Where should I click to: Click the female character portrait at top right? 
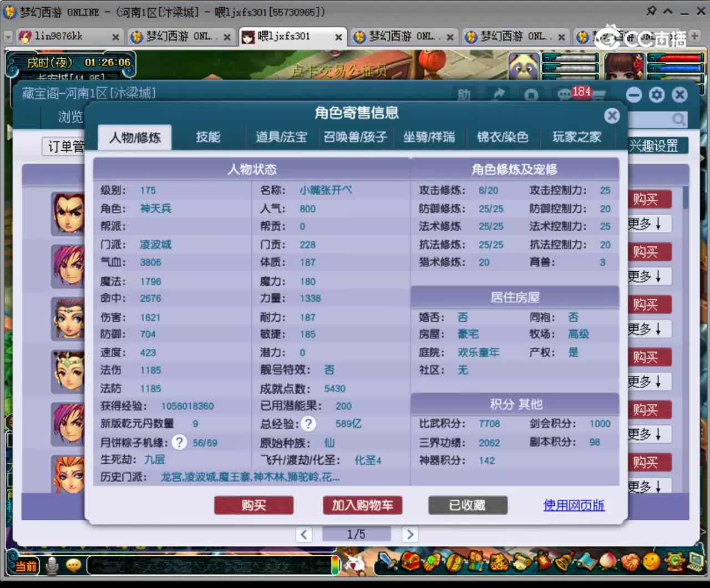click(x=625, y=67)
